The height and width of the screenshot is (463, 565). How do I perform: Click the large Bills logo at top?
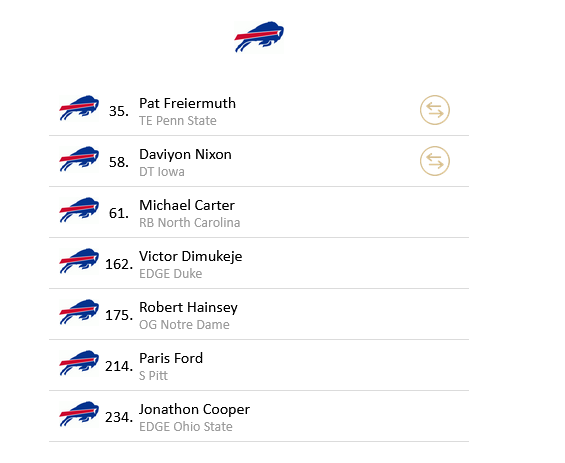pyautogui.click(x=259, y=37)
